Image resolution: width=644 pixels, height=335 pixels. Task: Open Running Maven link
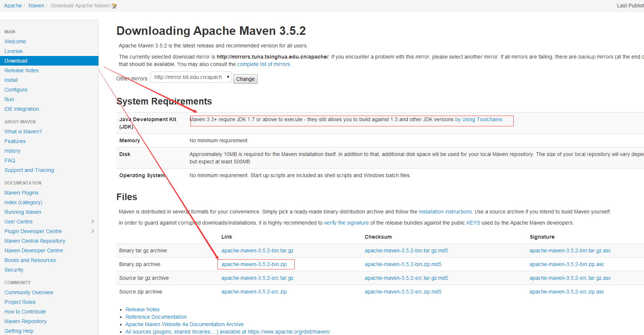pyautogui.click(x=23, y=212)
